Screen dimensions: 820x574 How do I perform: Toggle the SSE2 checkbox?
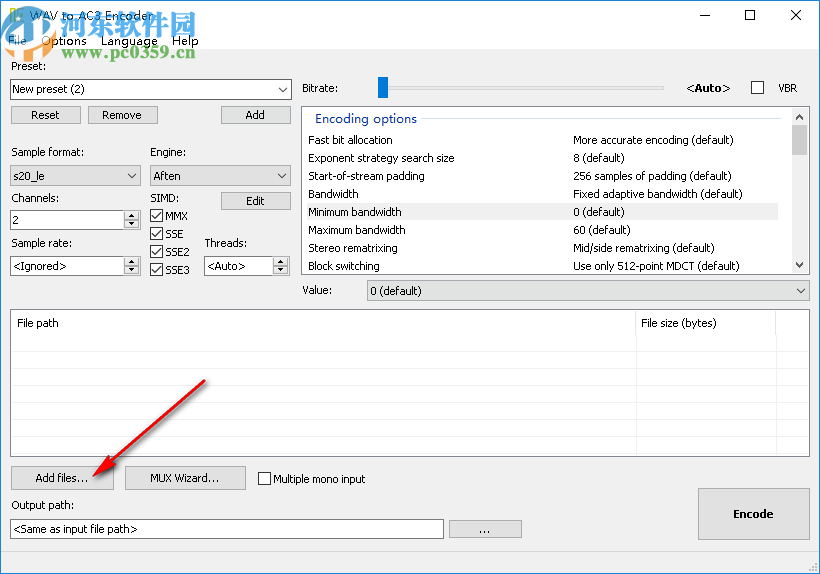tap(156, 251)
